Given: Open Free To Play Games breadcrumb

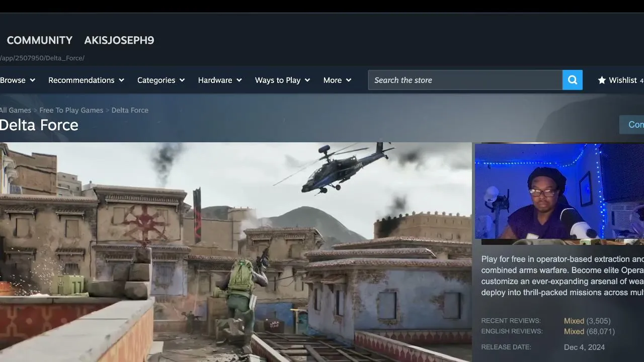Looking at the screenshot, I should point(71,110).
